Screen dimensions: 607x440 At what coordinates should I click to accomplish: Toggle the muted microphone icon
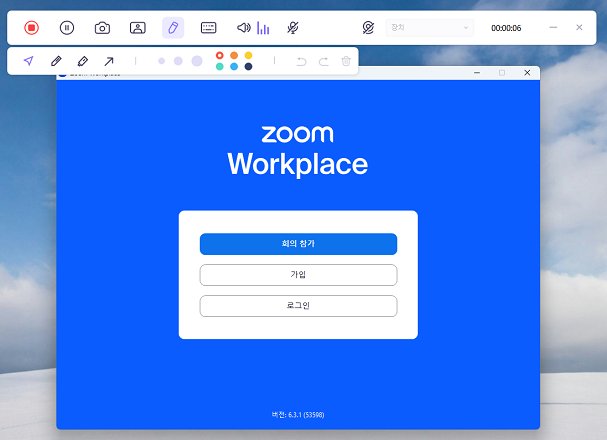293,28
